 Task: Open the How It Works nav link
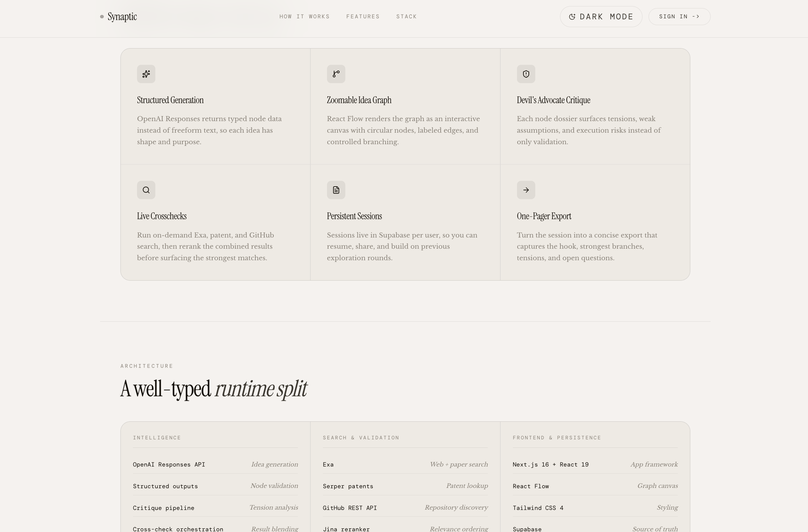304,17
